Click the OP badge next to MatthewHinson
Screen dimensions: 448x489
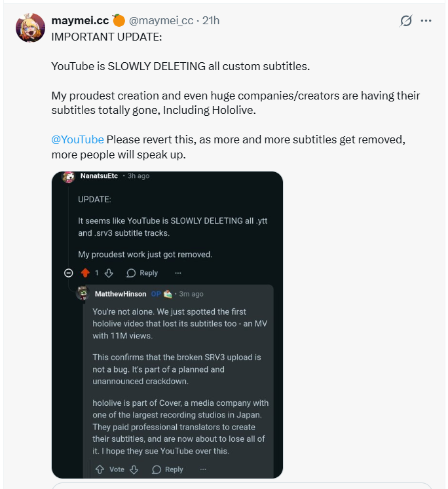(156, 294)
